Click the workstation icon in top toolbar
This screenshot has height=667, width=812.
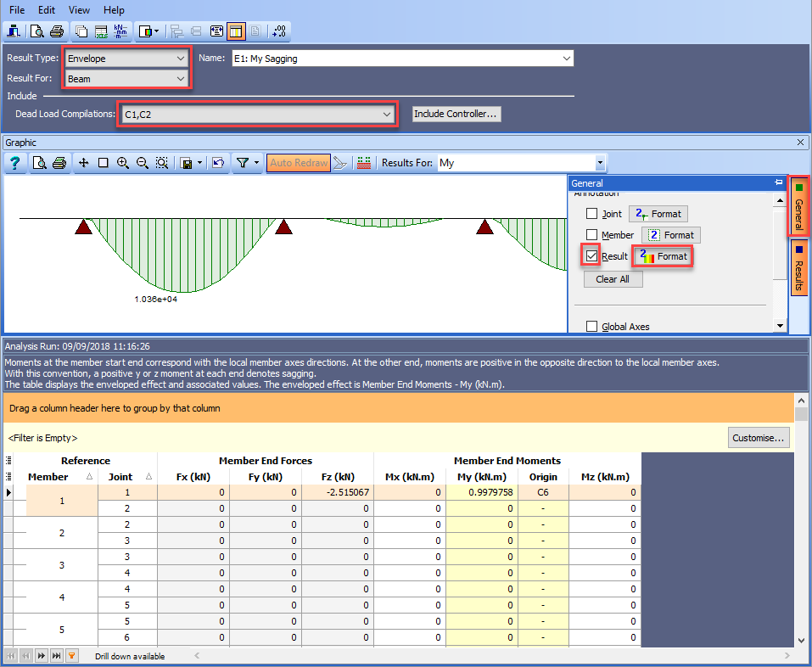(14, 31)
